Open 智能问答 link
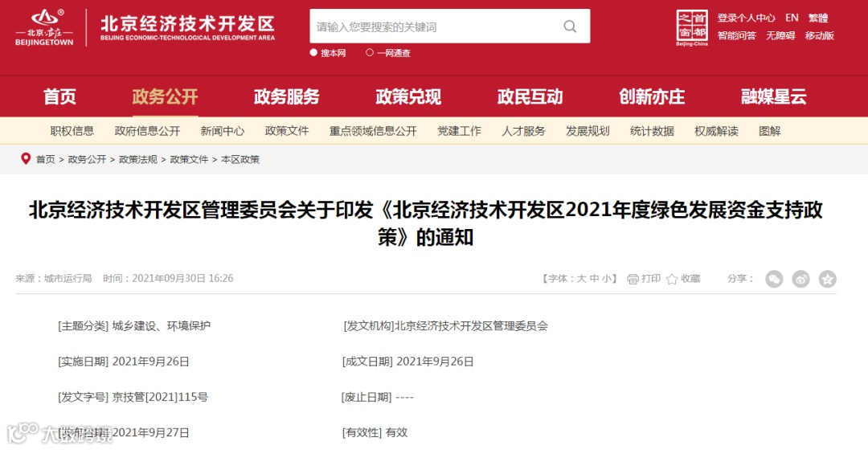The image size is (868, 450). point(737,35)
